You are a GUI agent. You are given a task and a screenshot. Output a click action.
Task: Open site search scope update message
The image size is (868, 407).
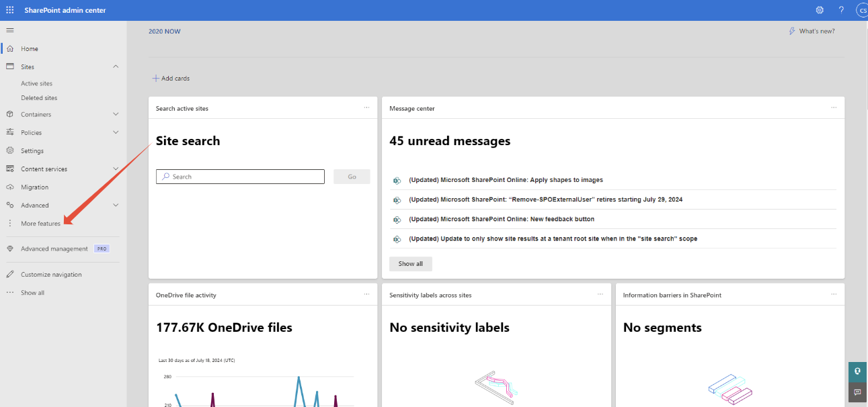pyautogui.click(x=553, y=238)
